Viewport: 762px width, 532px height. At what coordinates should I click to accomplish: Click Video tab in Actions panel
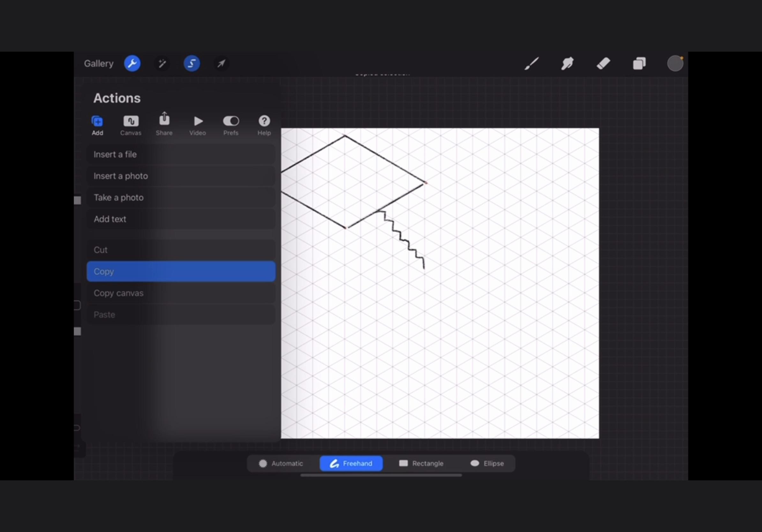[198, 124]
